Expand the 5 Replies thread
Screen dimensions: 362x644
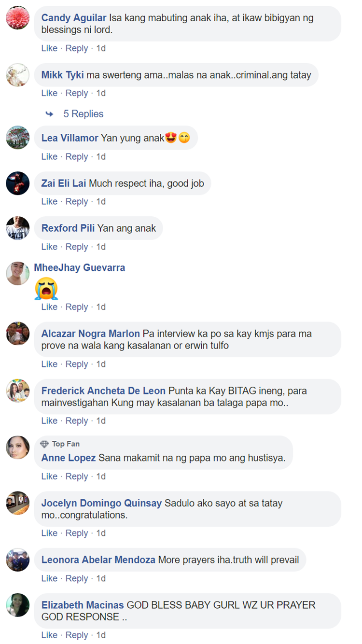coord(84,114)
